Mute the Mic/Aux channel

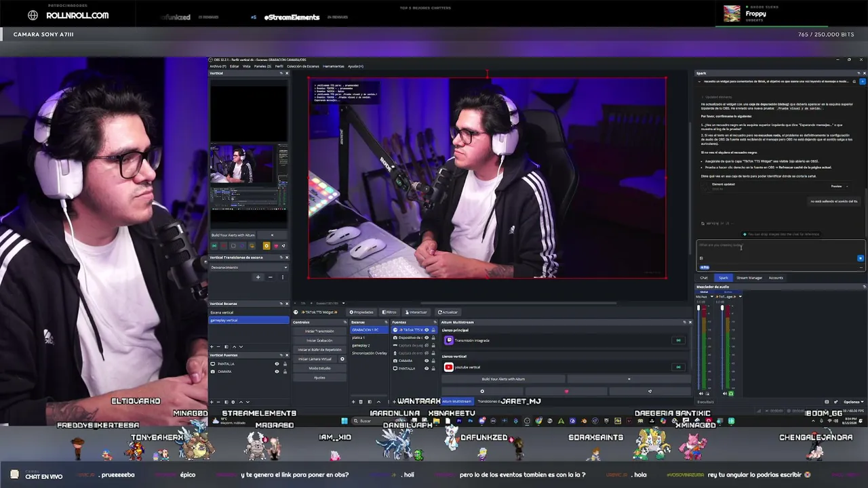[701, 393]
